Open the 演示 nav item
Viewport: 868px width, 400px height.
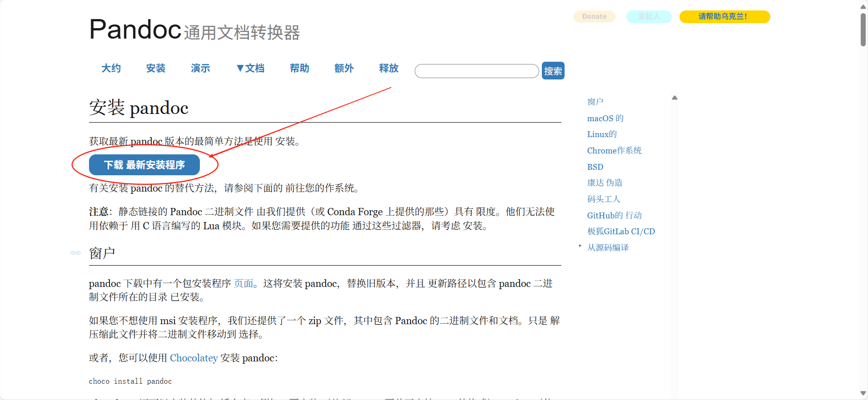(x=200, y=68)
